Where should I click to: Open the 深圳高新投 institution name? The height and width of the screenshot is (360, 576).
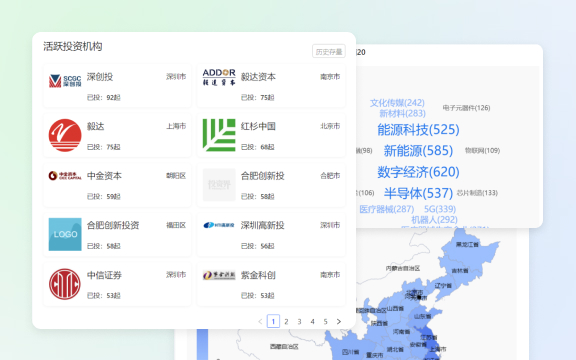pyautogui.click(x=263, y=225)
